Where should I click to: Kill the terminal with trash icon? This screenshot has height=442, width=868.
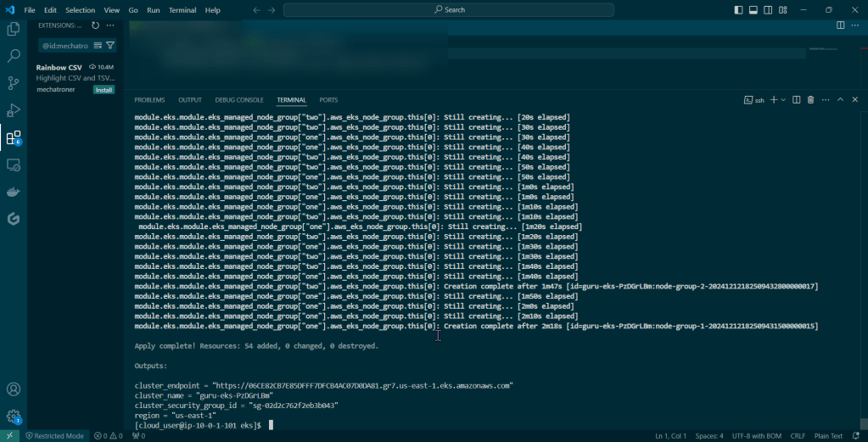click(810, 100)
